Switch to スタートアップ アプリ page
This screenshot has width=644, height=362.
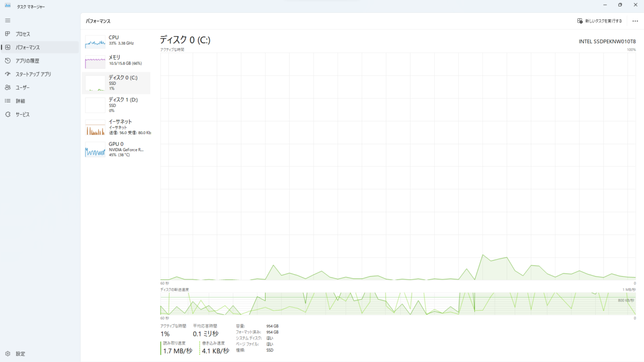(x=40, y=74)
